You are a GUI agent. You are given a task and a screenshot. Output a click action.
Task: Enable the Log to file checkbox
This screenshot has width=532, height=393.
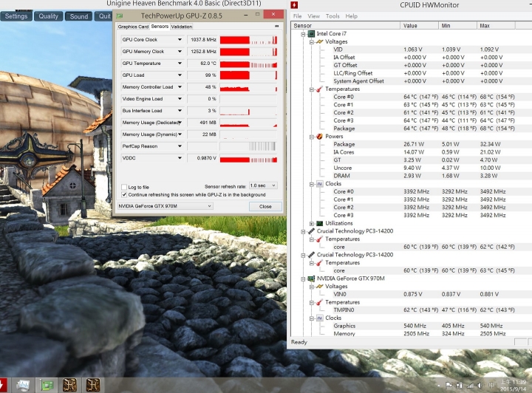click(124, 187)
